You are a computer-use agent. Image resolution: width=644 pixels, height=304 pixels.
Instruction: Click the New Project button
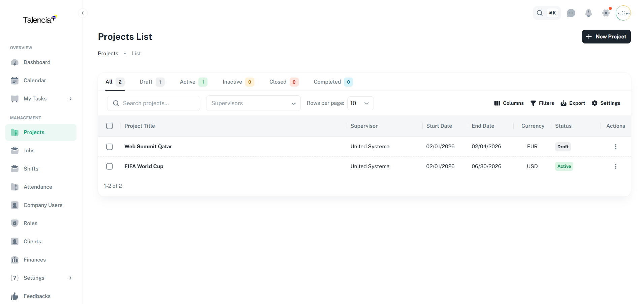606,36
